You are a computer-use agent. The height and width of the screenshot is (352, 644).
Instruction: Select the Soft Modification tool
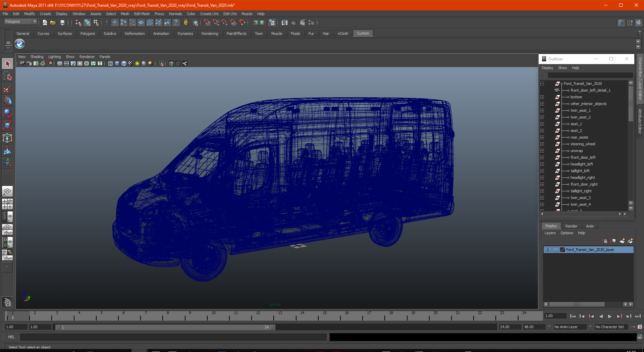7,150
